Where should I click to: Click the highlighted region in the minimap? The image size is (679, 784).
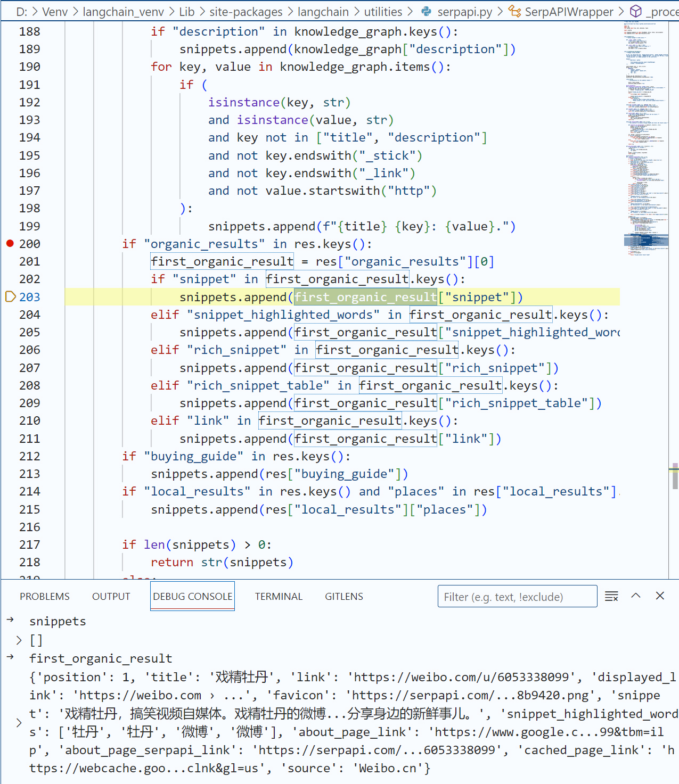(645, 240)
